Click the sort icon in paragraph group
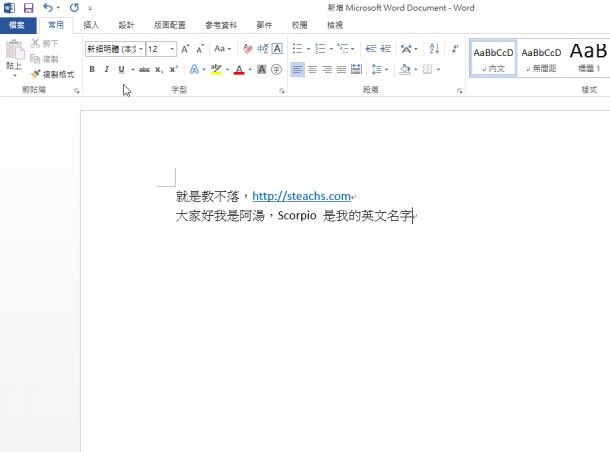This screenshot has height=452, width=610. click(x=434, y=48)
